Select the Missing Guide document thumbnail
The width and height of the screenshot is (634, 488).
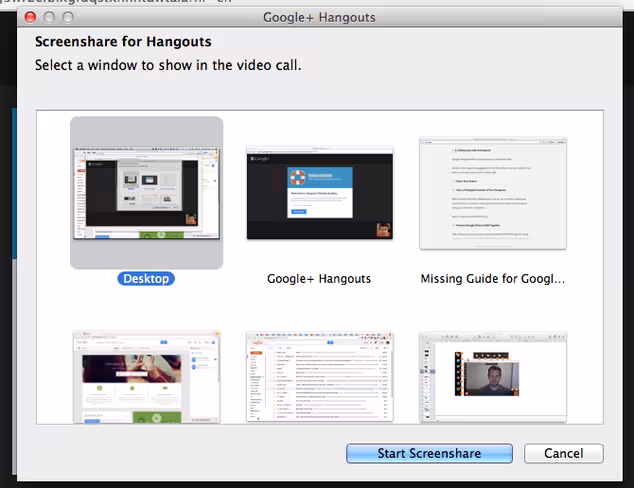[x=493, y=193]
